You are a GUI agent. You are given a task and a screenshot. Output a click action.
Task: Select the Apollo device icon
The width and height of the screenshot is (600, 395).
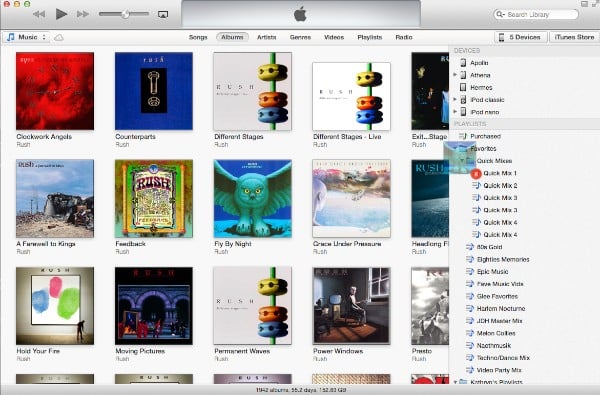[463, 63]
